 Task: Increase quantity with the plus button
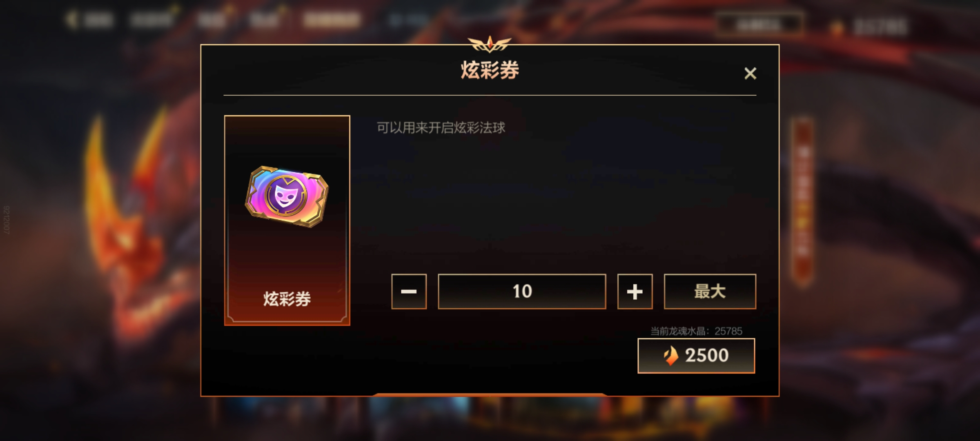pyautogui.click(x=635, y=292)
